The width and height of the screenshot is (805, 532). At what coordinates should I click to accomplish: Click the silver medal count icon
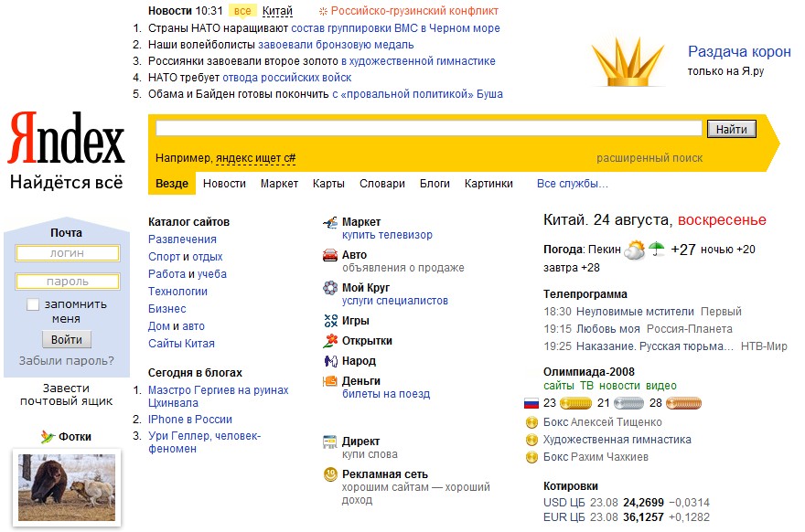coord(628,403)
